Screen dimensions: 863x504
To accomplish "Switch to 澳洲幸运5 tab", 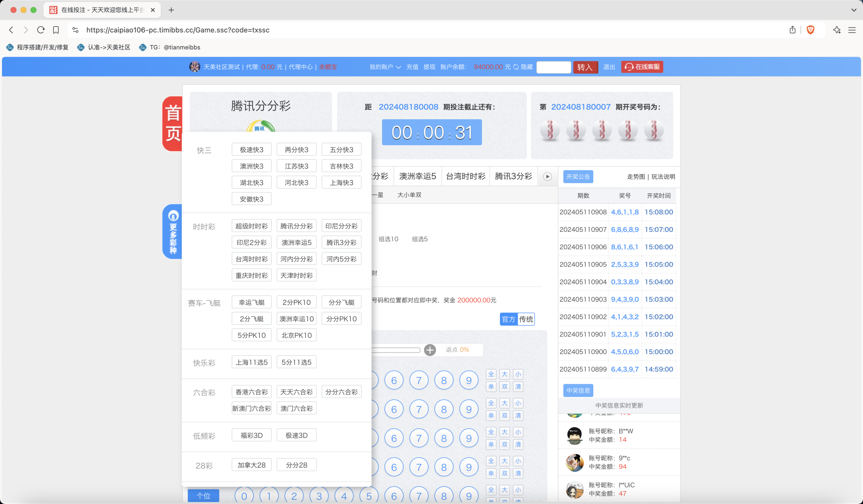I will point(418,176).
